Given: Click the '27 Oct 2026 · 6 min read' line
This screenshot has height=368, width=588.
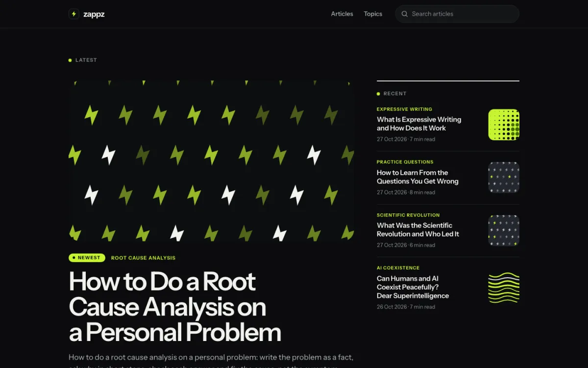Looking at the screenshot, I should [406, 245].
